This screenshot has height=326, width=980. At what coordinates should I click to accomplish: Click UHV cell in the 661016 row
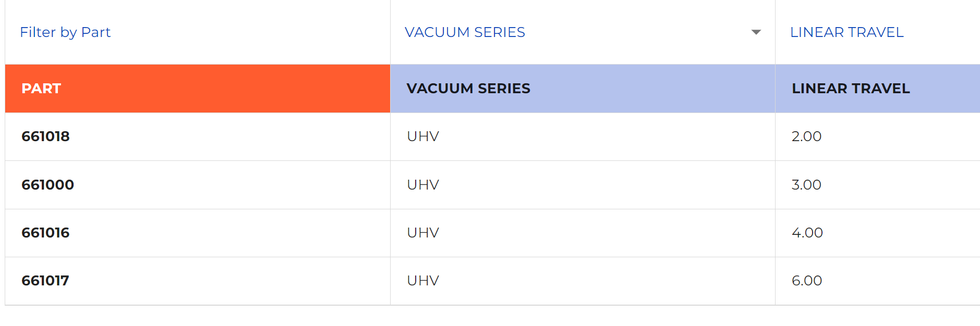[x=422, y=233]
